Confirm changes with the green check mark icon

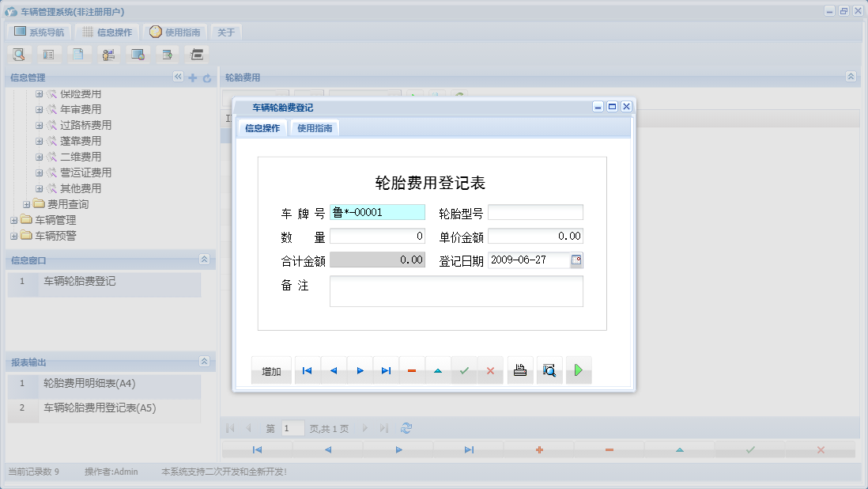464,370
